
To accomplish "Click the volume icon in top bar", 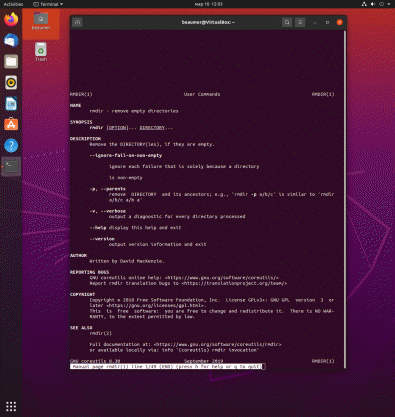I will [373, 4].
